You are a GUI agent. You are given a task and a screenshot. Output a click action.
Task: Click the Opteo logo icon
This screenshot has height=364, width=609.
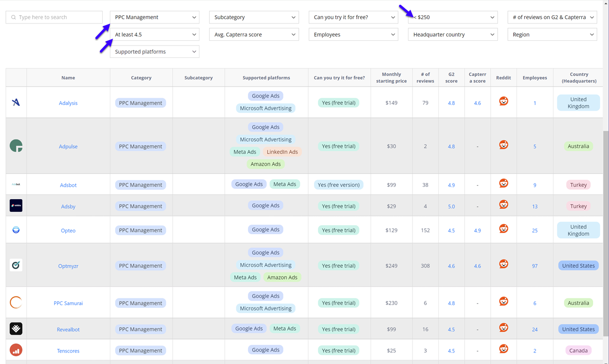pos(16,230)
